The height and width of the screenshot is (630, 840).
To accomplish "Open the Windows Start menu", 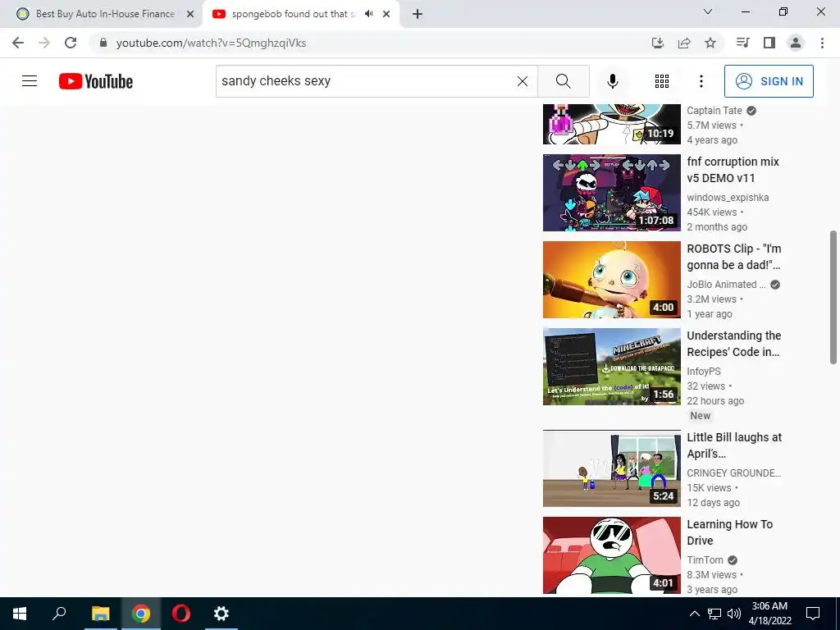I will (x=20, y=614).
